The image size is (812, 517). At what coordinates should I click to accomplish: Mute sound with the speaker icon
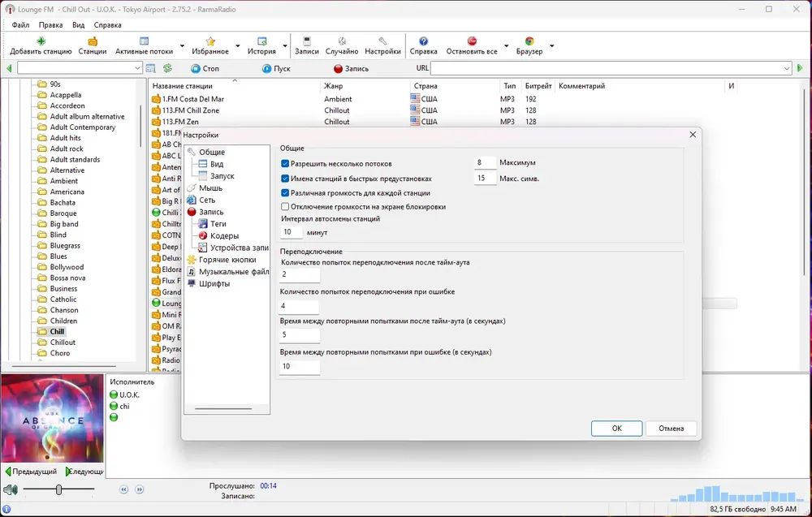coord(11,489)
